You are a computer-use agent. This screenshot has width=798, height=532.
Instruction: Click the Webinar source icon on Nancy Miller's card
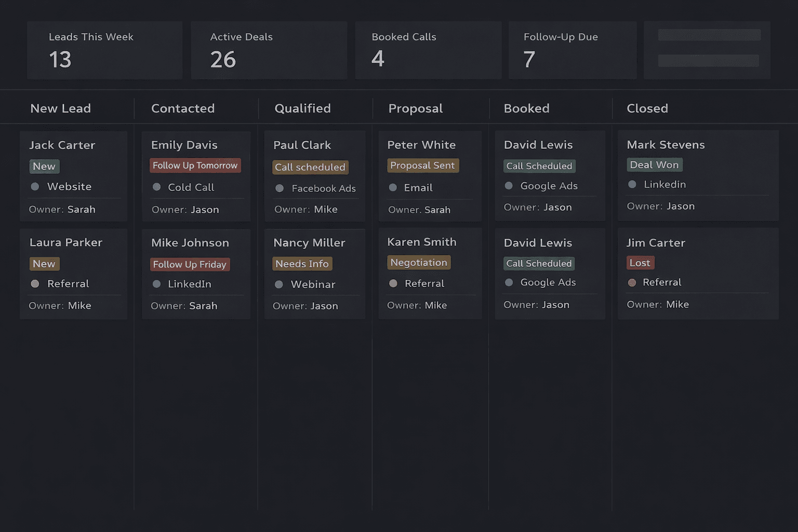(x=280, y=284)
